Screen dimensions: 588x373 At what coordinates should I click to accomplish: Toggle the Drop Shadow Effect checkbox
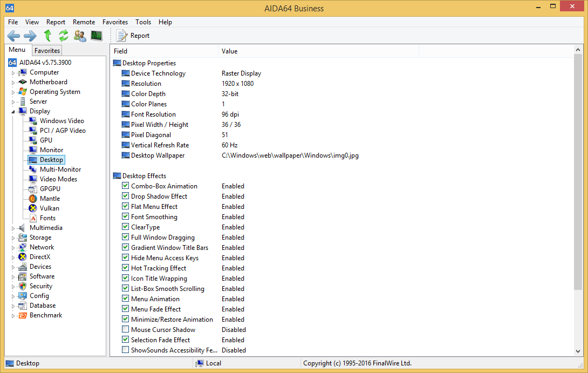tap(126, 196)
